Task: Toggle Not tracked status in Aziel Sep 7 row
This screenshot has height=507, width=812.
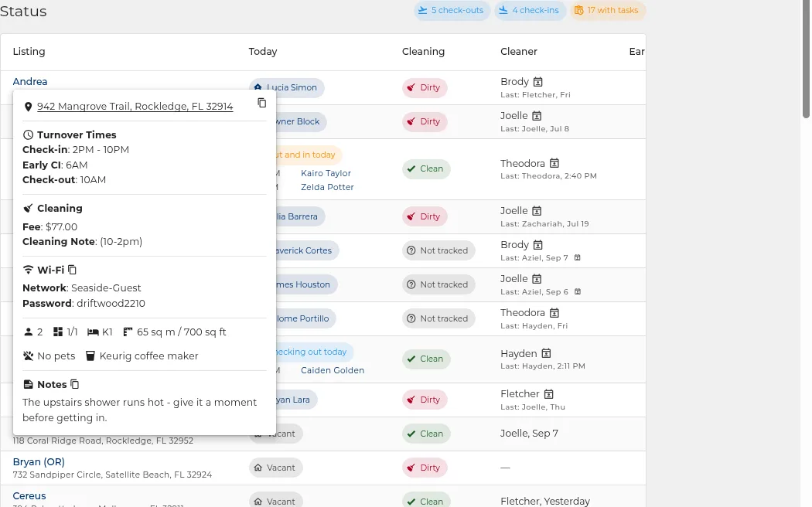Action: coord(438,250)
